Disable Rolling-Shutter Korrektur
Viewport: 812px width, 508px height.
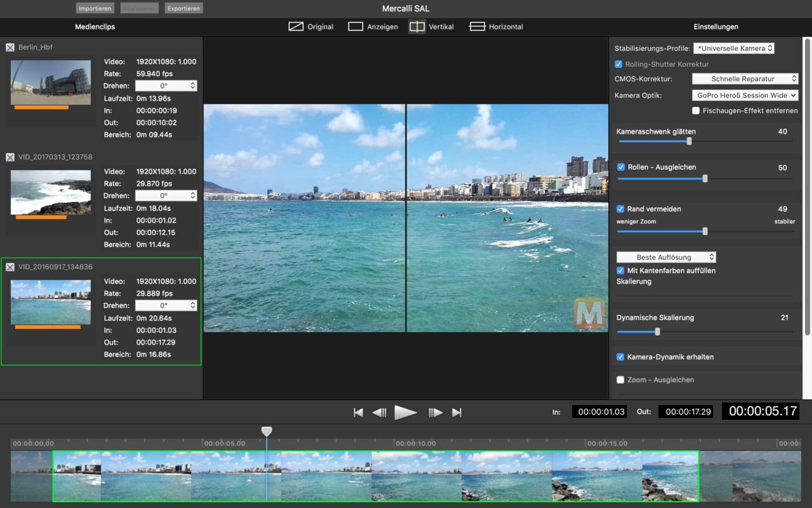[619, 64]
